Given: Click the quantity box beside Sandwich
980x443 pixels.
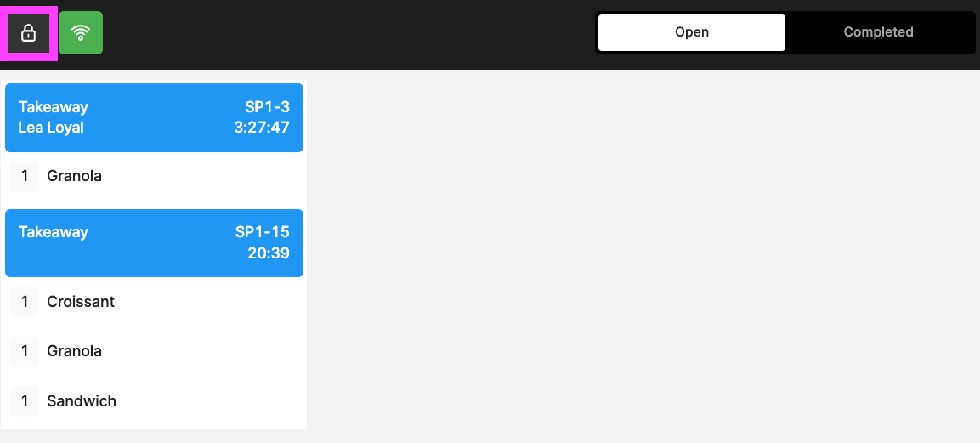Looking at the screenshot, I should (25, 401).
